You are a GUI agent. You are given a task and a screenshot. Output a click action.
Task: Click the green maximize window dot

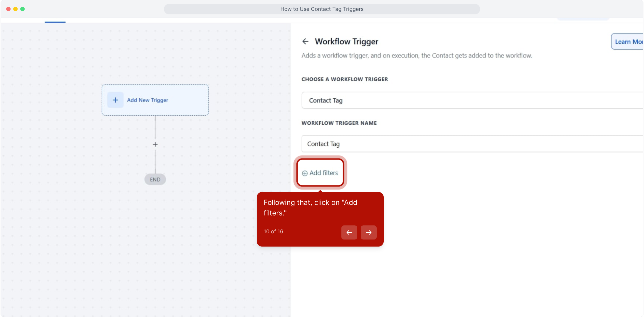point(23,9)
